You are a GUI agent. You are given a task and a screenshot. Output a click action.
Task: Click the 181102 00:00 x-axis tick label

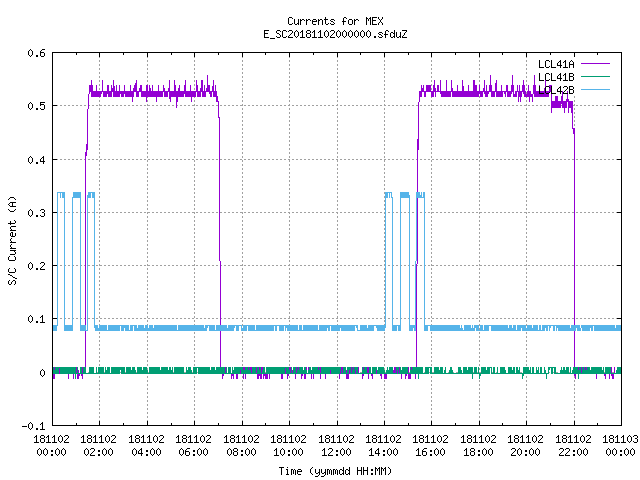click(51, 446)
